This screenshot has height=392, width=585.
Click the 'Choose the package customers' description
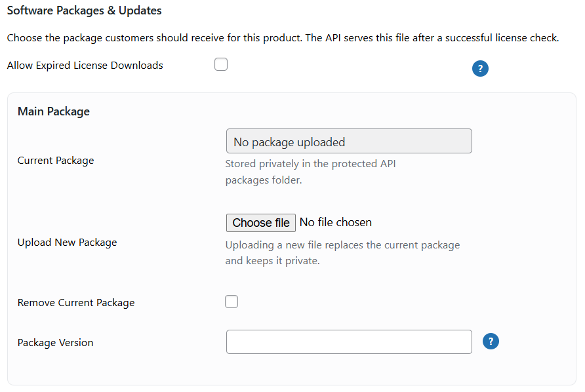(x=283, y=38)
